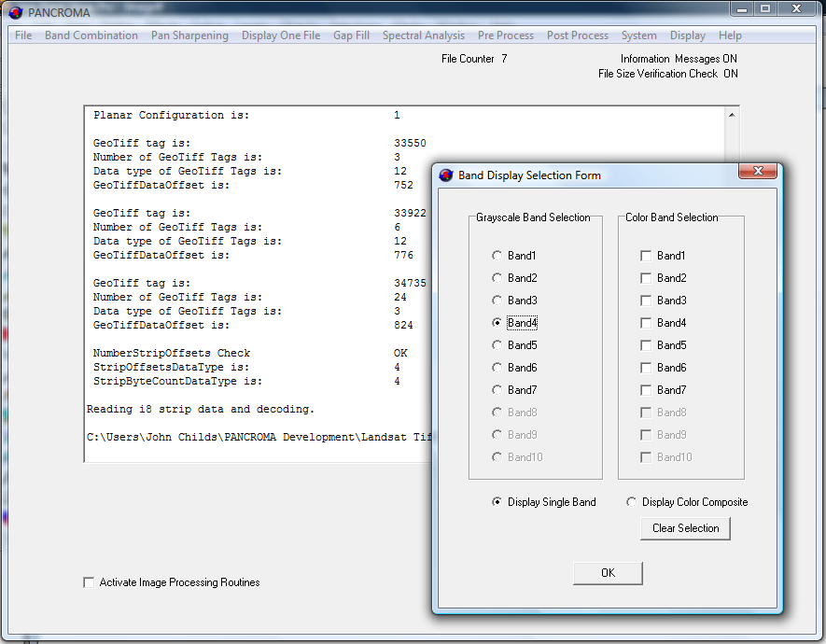
Task: Click 'Reading i8 strip data and decoding.' line
Action: coord(200,409)
